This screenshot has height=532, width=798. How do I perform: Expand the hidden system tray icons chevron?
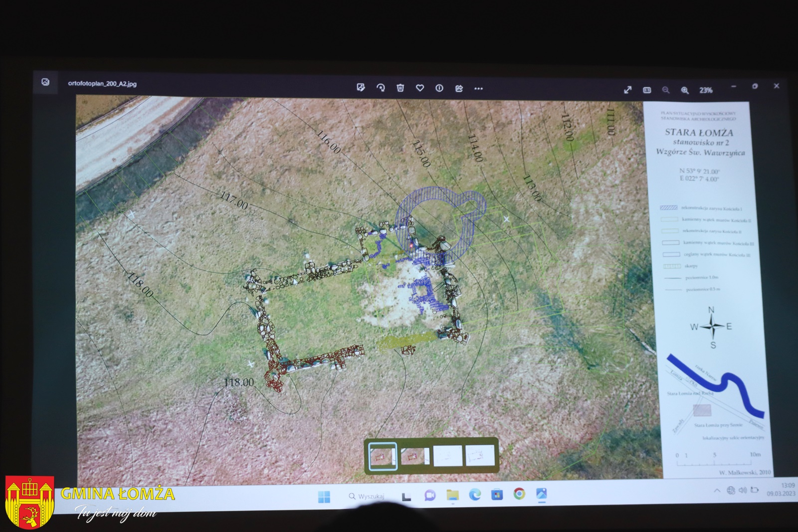[x=717, y=491]
